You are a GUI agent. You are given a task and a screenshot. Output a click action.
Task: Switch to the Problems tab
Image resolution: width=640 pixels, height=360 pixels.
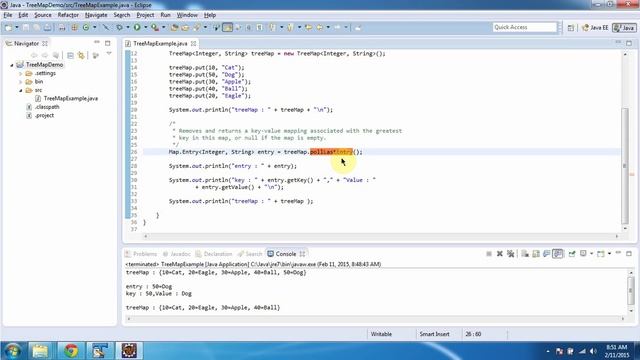point(141,254)
